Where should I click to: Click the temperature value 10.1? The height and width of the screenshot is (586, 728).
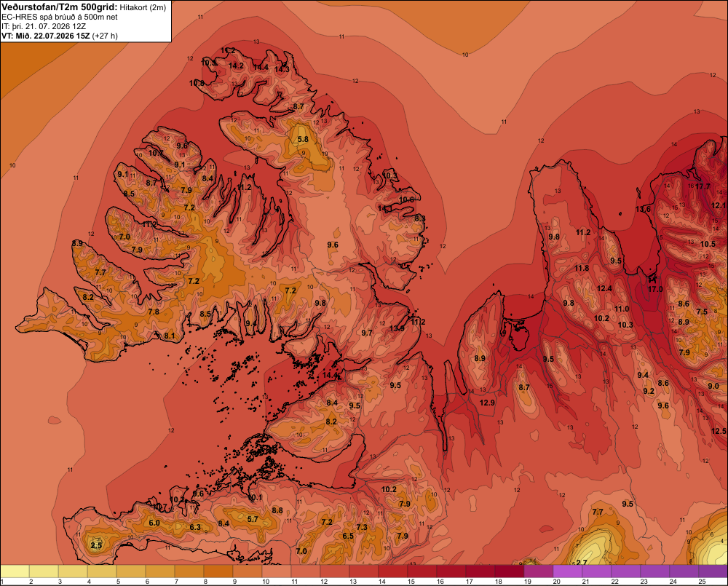pyautogui.click(x=255, y=497)
